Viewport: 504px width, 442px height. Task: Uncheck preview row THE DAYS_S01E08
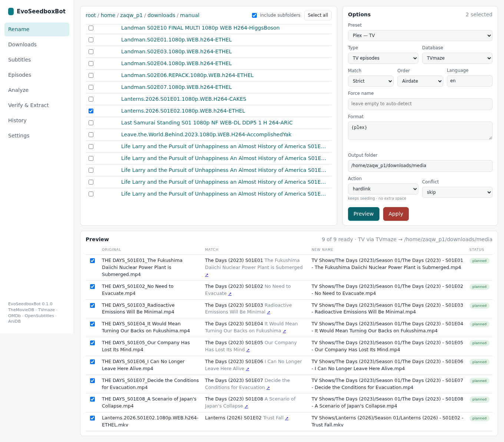(92, 399)
